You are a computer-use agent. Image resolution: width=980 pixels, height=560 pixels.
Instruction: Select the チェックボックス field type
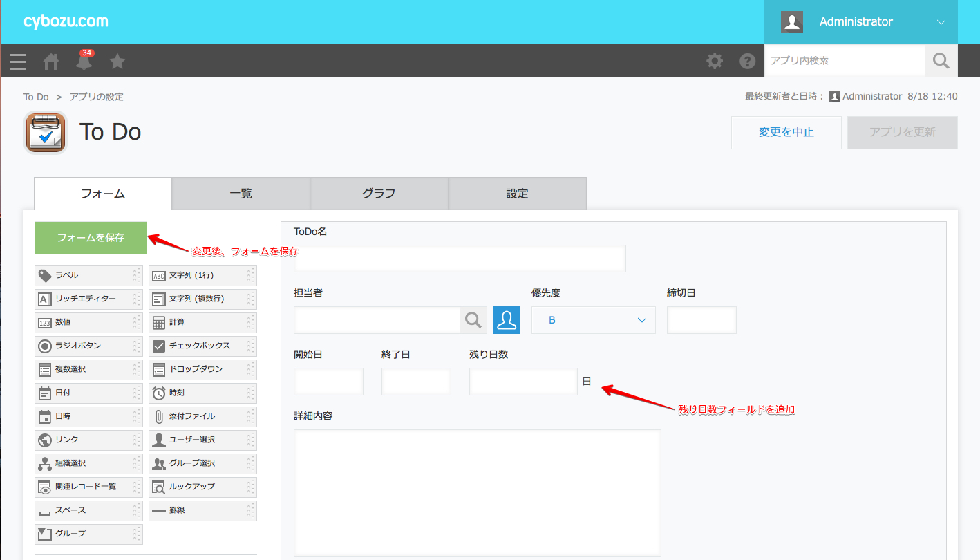click(202, 346)
